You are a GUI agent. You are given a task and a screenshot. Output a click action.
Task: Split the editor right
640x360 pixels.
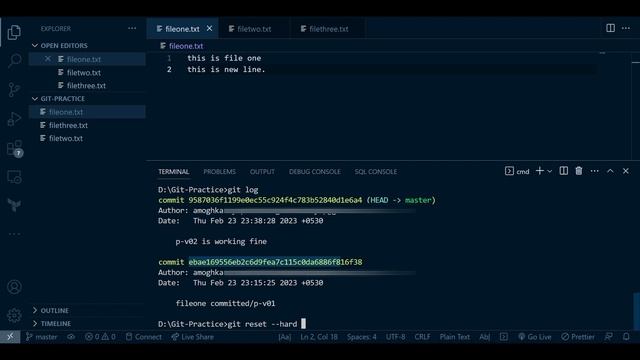610,28
